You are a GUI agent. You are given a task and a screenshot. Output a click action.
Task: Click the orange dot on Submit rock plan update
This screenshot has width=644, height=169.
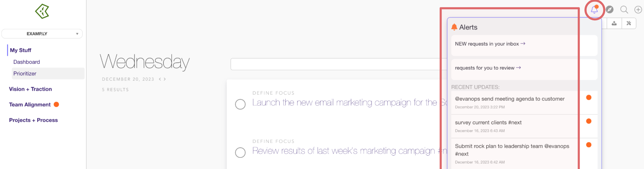point(589,145)
